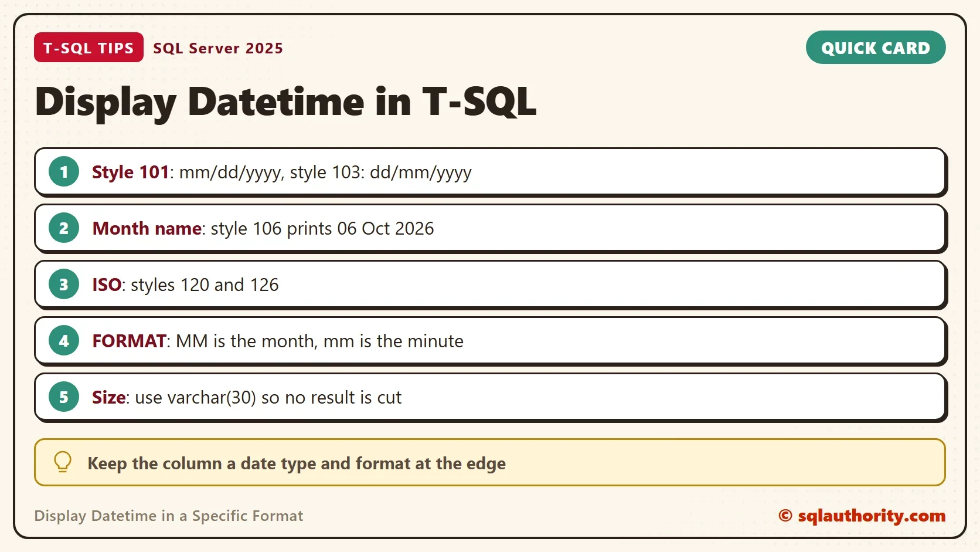Click 'mm/dd/yyyy, style 103: dd/mm/yyyy' text
The image size is (980, 552).
click(325, 172)
